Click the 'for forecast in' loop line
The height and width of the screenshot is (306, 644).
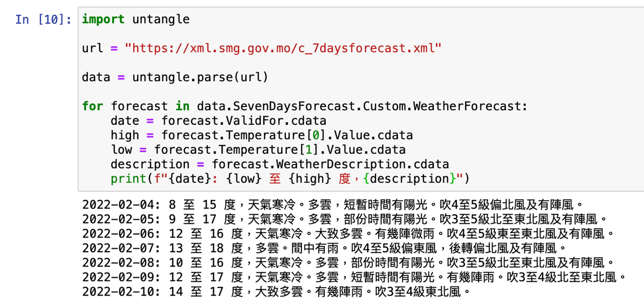coord(305,106)
